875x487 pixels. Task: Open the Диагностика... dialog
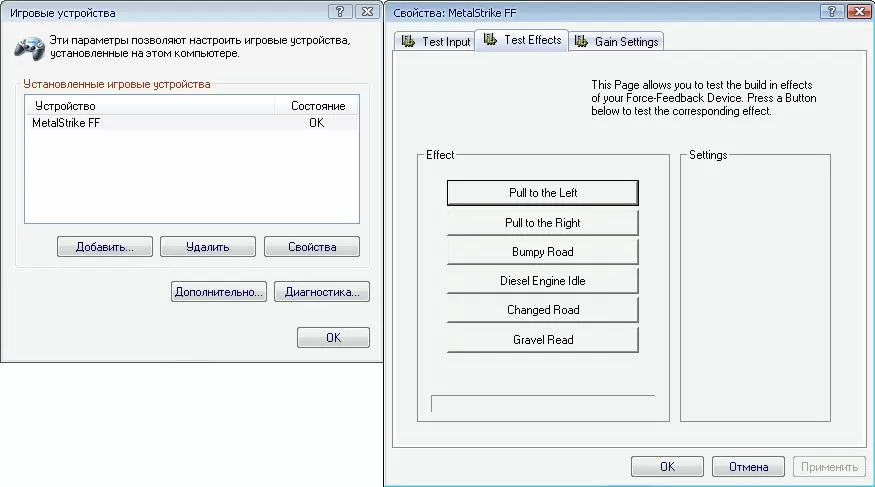321,293
